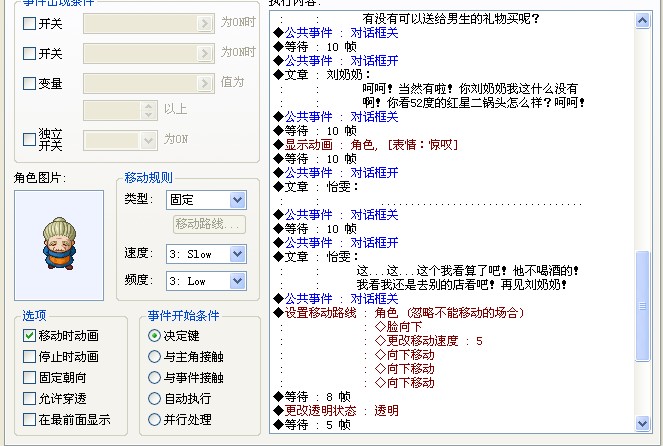This screenshot has width=663, height=446.
Task: Tick the 变量 condition checkbox
Action: [x=29, y=83]
